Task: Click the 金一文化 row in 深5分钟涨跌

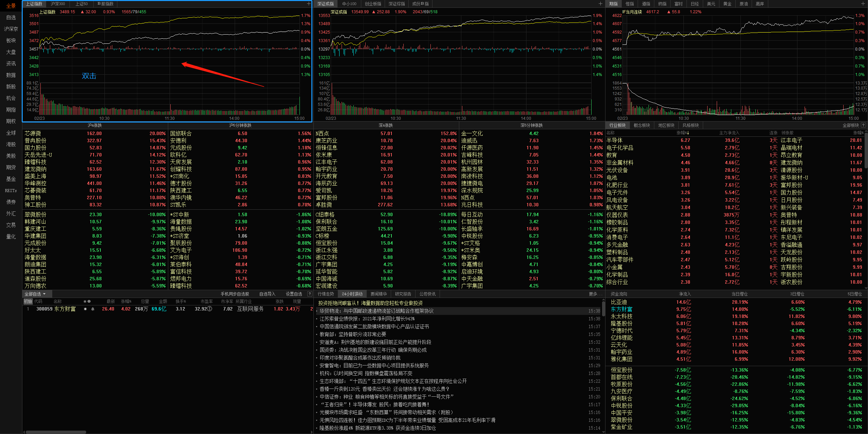Action: [532, 133]
